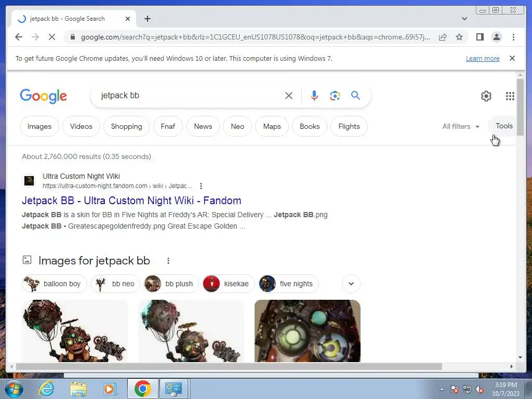Switch to Books results

(x=310, y=126)
